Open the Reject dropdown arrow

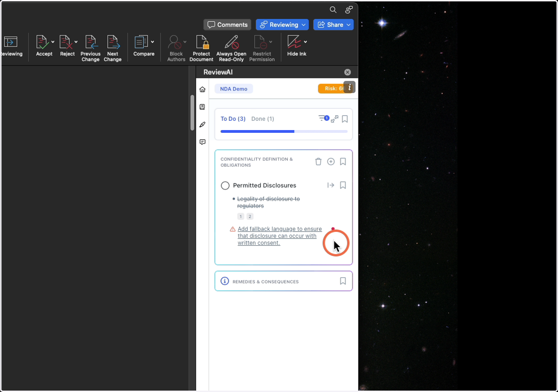click(76, 42)
